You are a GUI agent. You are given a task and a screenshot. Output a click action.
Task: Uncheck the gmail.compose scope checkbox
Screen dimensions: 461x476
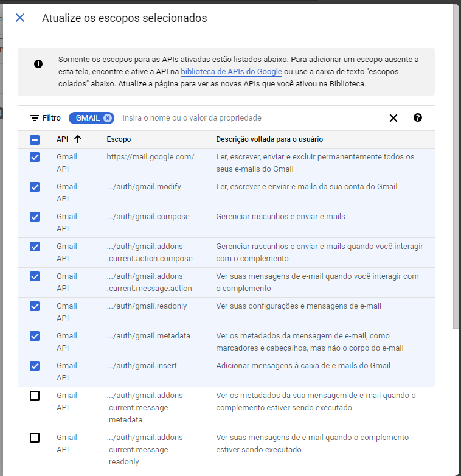35,217
